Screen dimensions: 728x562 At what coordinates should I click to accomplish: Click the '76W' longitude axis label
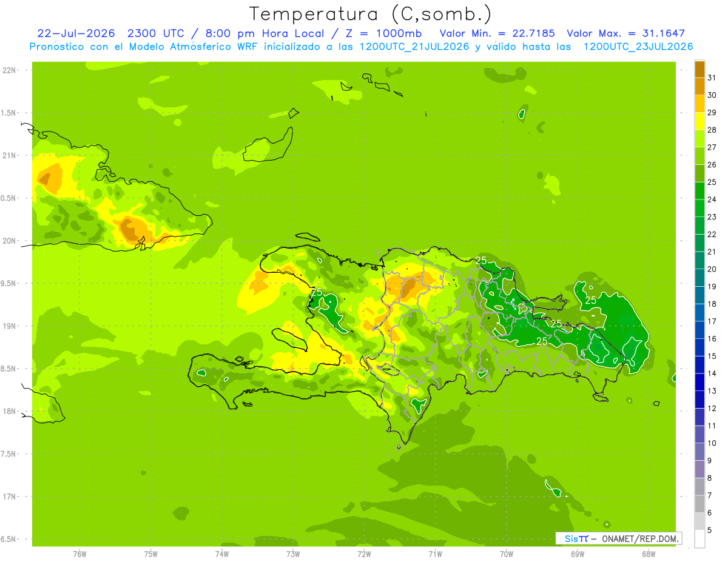79,554
